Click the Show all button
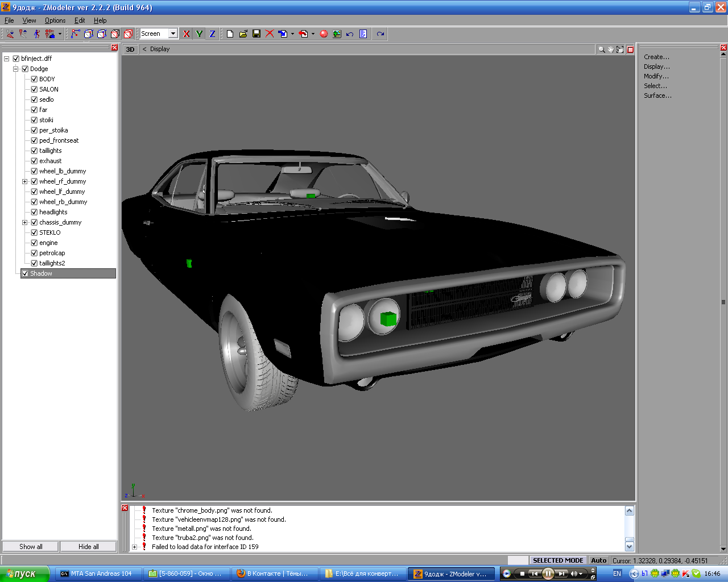728x582 pixels. [31, 547]
